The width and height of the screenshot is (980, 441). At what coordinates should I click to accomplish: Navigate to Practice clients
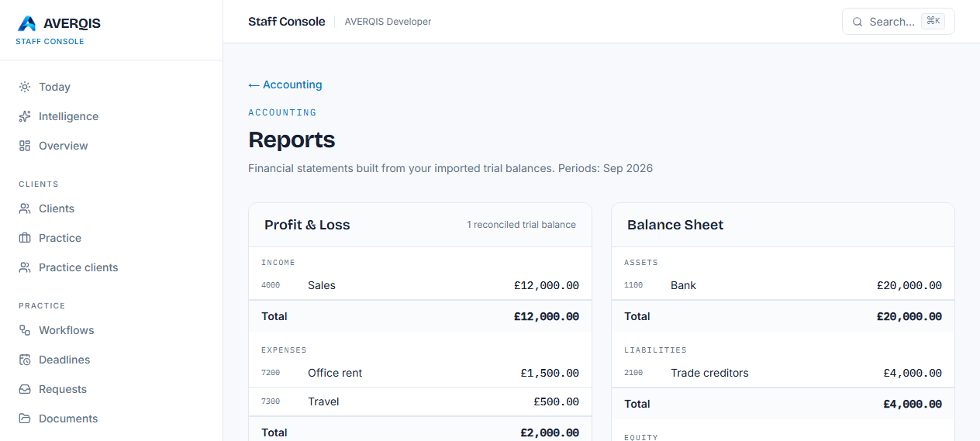(111, 267)
